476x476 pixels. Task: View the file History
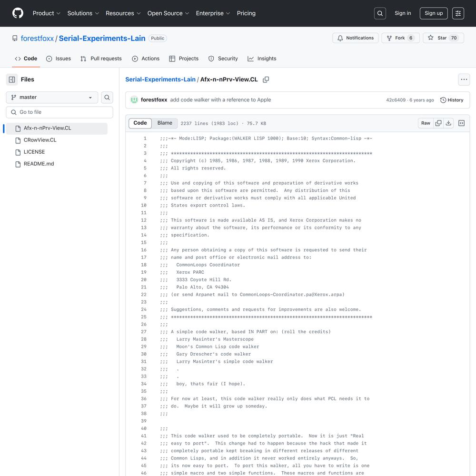452,100
